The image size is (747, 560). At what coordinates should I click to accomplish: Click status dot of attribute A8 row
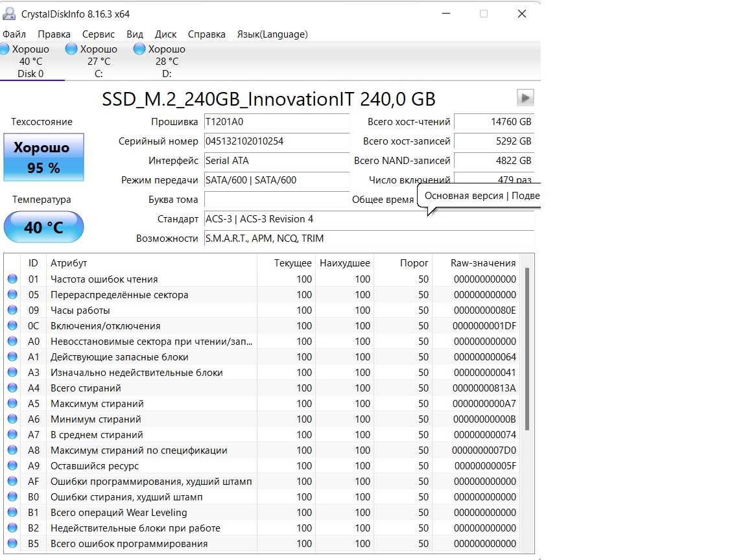pos(12,450)
